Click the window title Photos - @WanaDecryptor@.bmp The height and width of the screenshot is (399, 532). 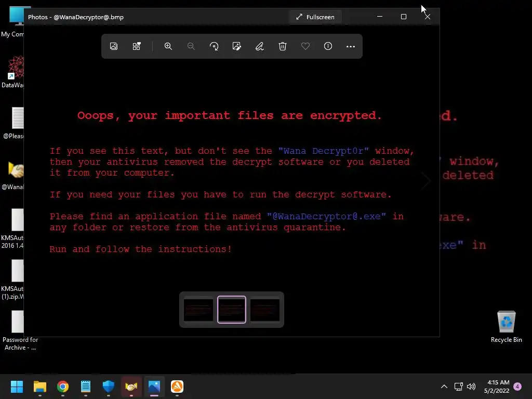point(76,17)
